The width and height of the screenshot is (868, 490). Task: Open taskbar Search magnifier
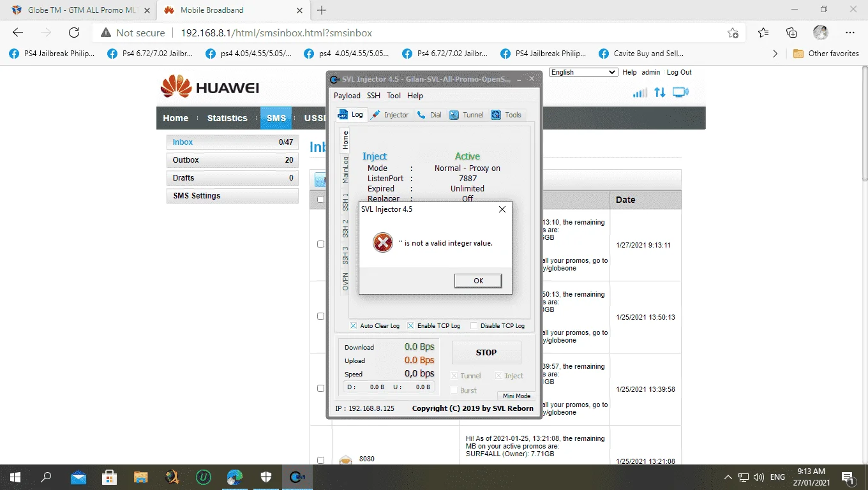tap(46, 477)
